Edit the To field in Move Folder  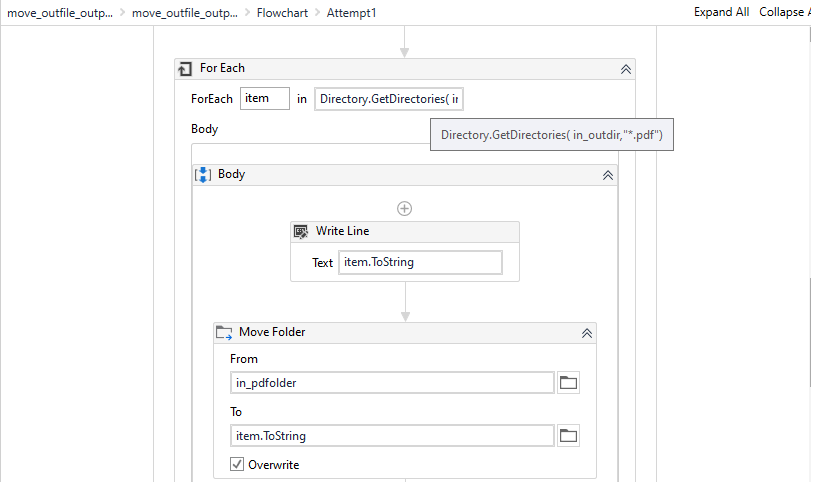coord(391,435)
